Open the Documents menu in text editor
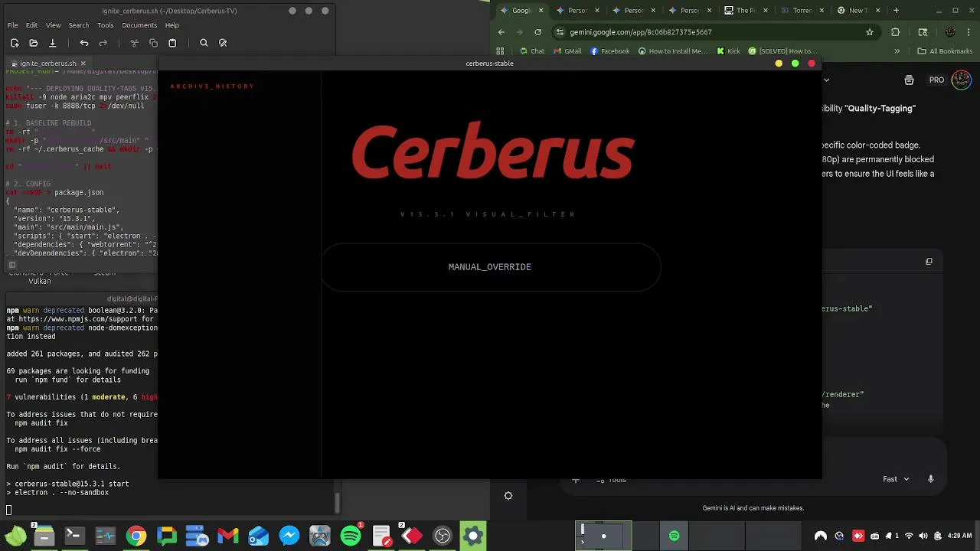The height and width of the screenshot is (551, 980). [x=139, y=25]
